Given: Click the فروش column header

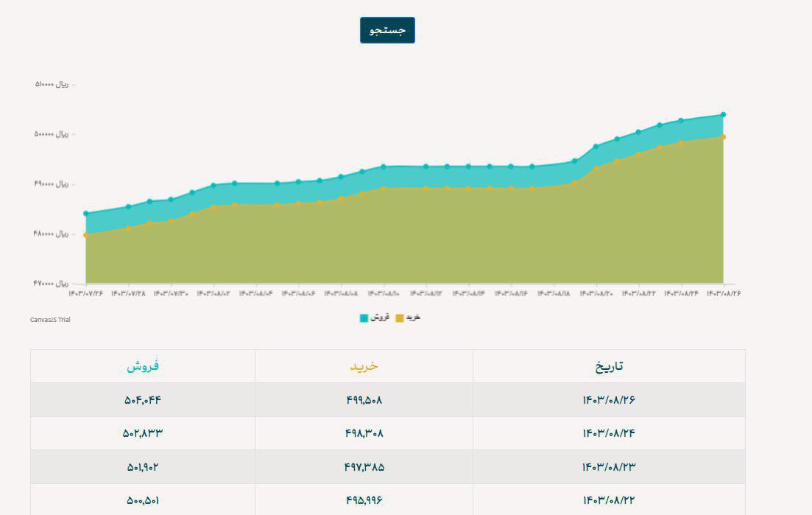Looking at the screenshot, I should click(x=143, y=366).
